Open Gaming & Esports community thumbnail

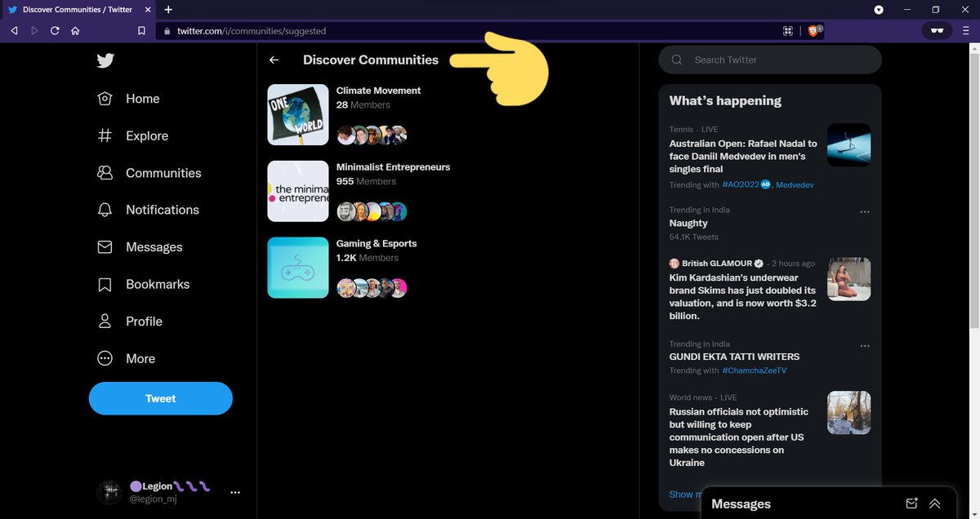point(298,268)
